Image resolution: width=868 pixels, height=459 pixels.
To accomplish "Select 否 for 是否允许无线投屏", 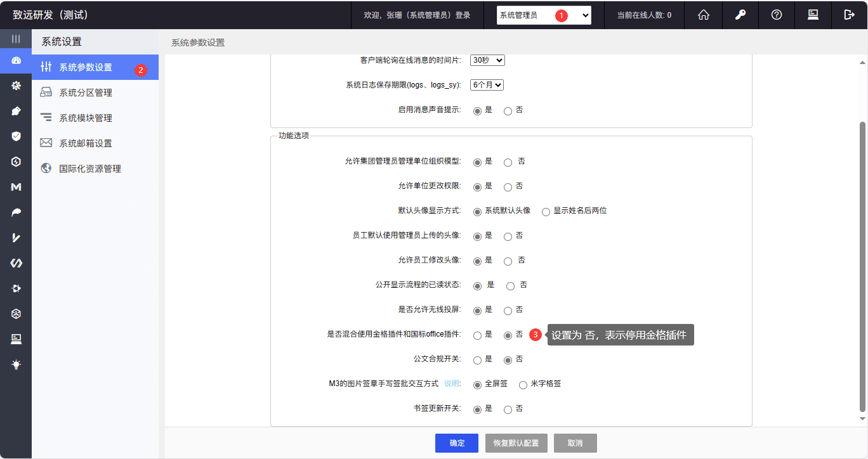I will [508, 311].
